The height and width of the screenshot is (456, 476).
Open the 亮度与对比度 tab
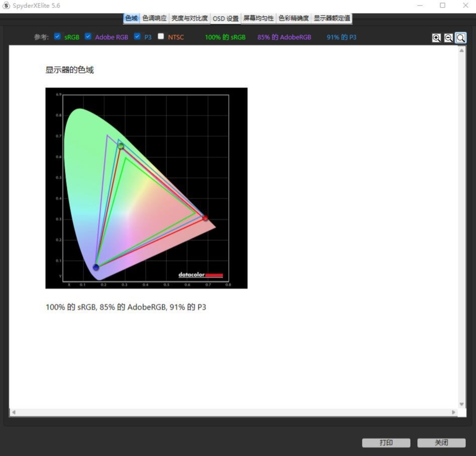tap(189, 18)
